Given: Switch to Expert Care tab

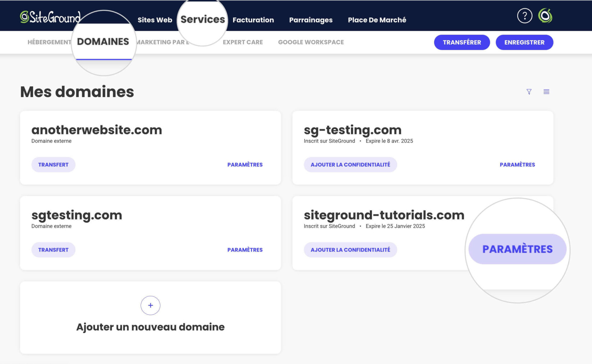Looking at the screenshot, I should click(x=243, y=42).
